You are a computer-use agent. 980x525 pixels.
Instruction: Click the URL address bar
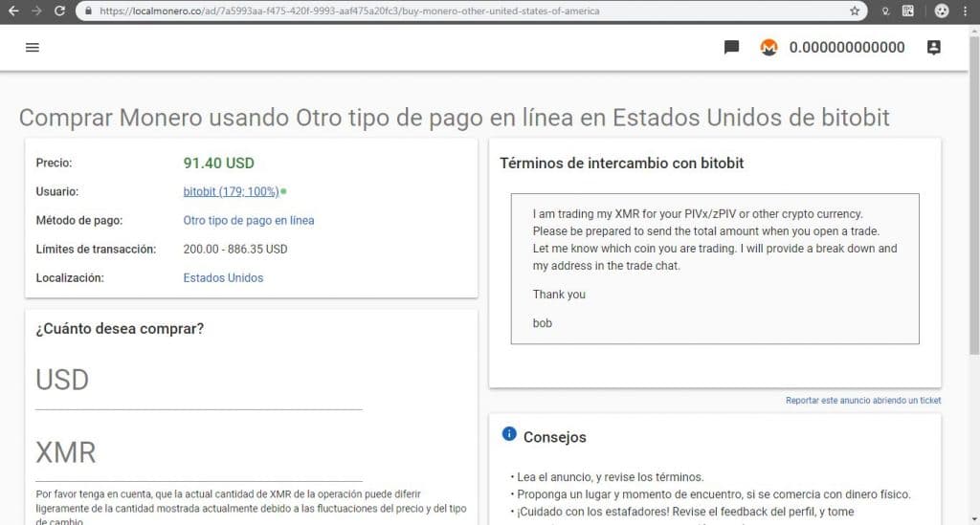(x=472, y=11)
